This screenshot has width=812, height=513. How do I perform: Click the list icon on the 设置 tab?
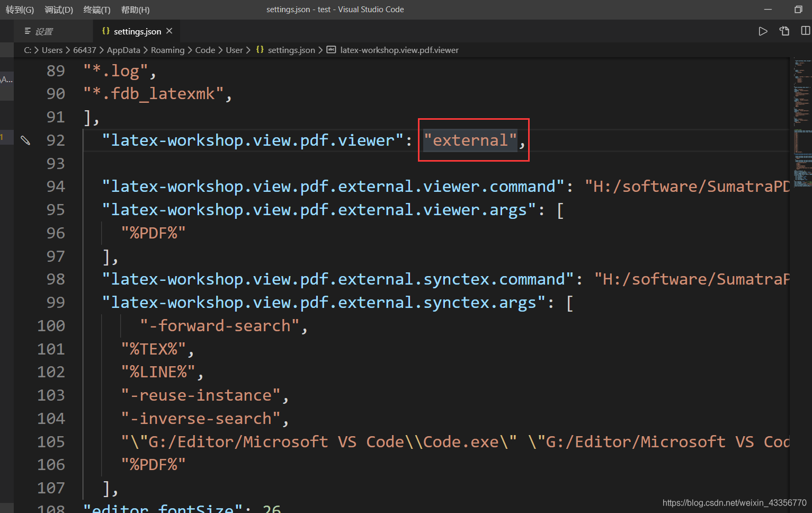(28, 31)
